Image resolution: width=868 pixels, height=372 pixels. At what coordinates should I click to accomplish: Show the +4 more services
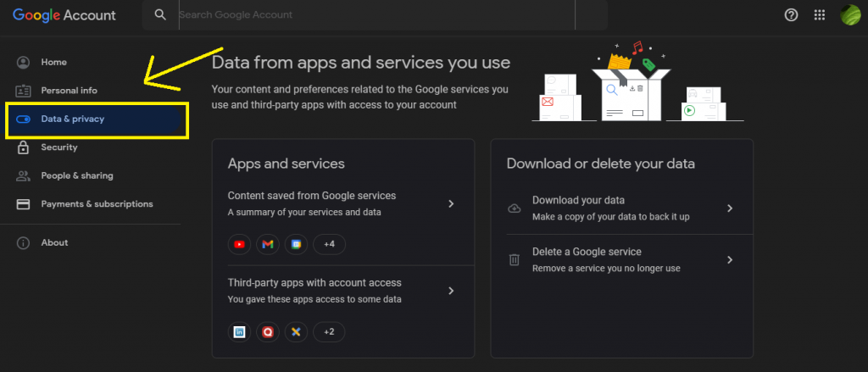point(330,244)
